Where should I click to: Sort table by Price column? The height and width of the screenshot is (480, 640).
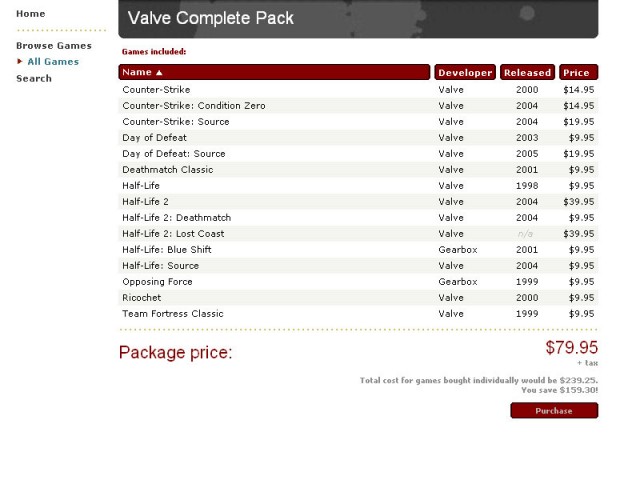click(578, 72)
